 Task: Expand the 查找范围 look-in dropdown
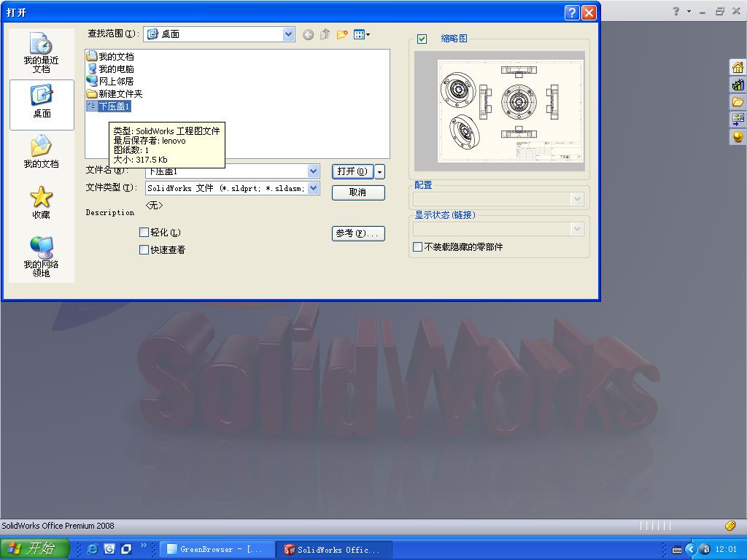[x=287, y=34]
